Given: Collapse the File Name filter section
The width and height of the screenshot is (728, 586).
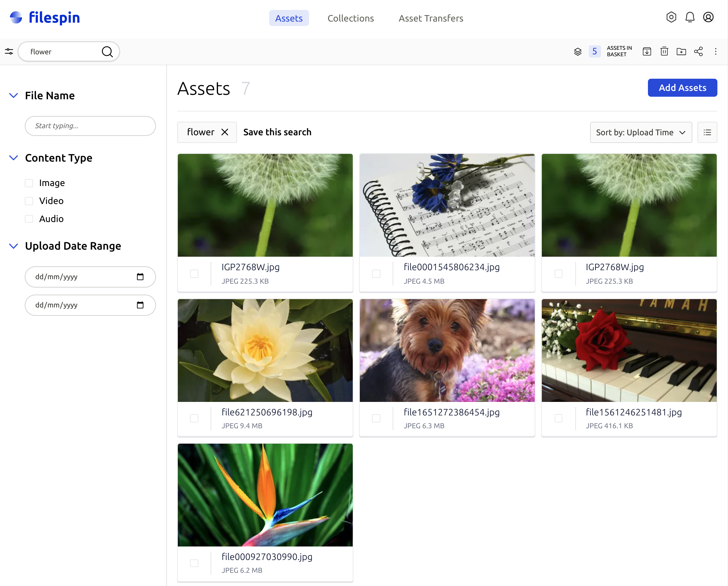Looking at the screenshot, I should click(14, 95).
